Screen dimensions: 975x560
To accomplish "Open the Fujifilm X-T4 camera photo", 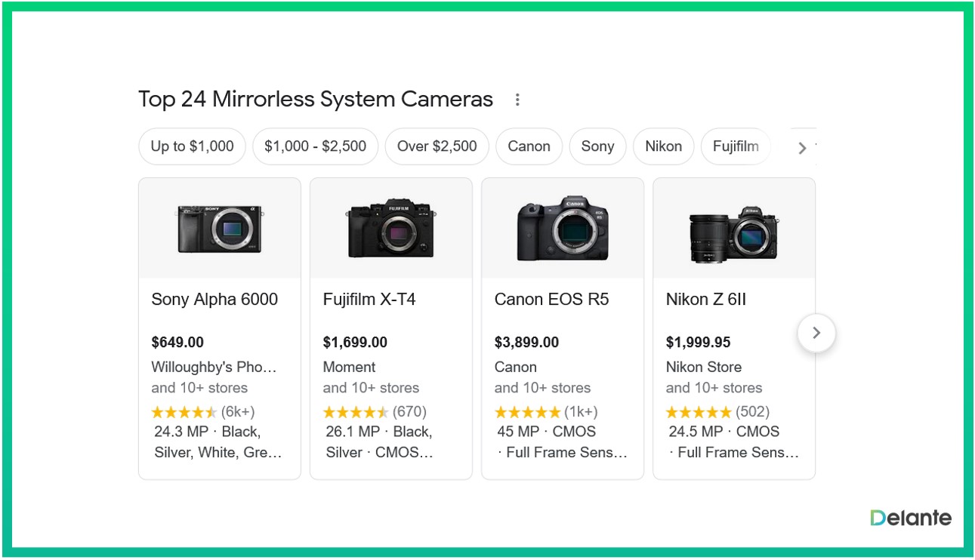I will [390, 229].
